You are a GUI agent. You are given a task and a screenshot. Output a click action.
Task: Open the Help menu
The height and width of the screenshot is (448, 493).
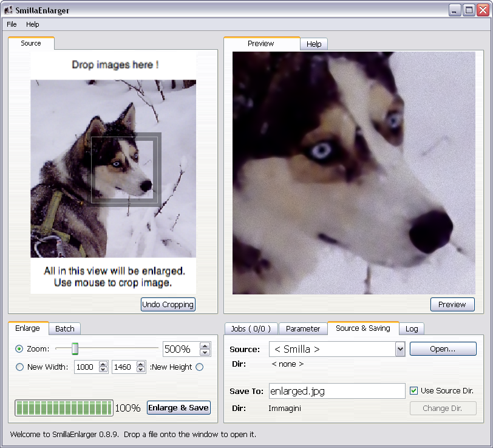click(32, 24)
